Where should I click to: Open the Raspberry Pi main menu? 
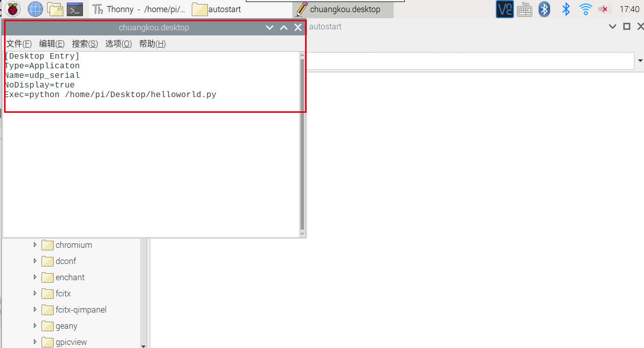coord(13,9)
